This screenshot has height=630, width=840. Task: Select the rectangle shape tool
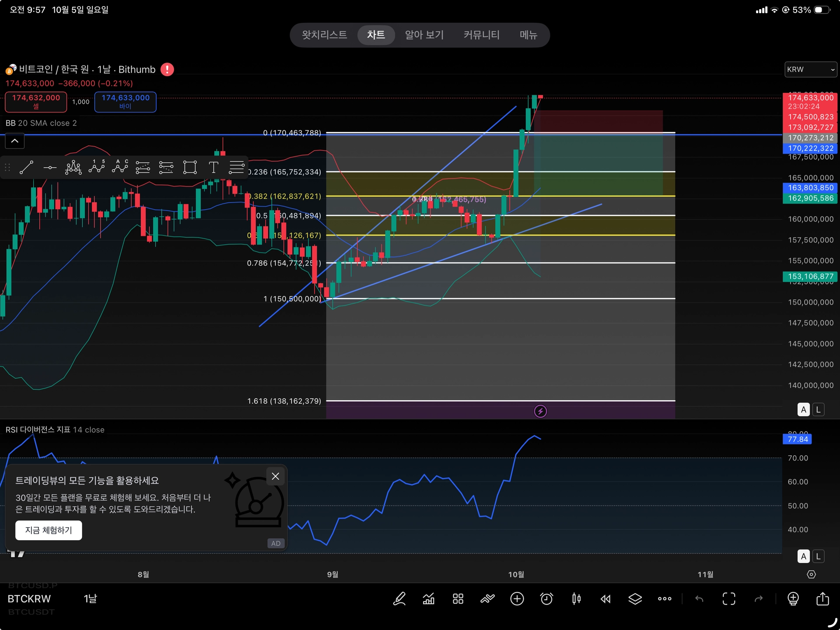coord(189,167)
